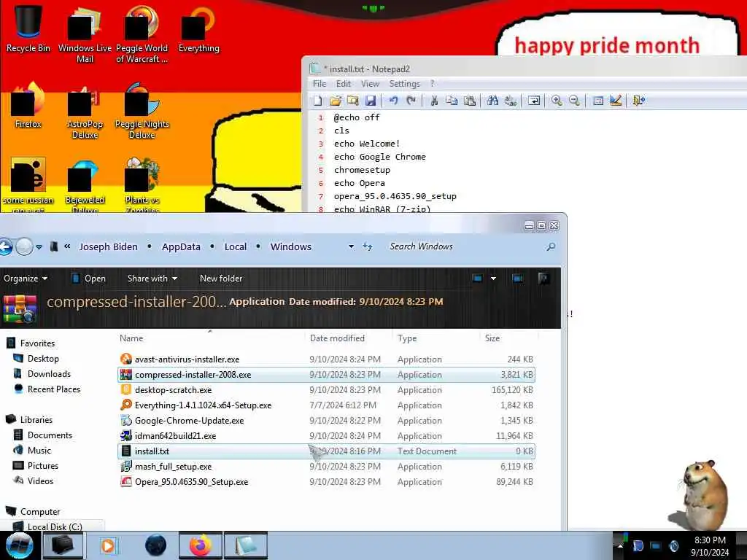Open the View menu in Notepad2

370,84
